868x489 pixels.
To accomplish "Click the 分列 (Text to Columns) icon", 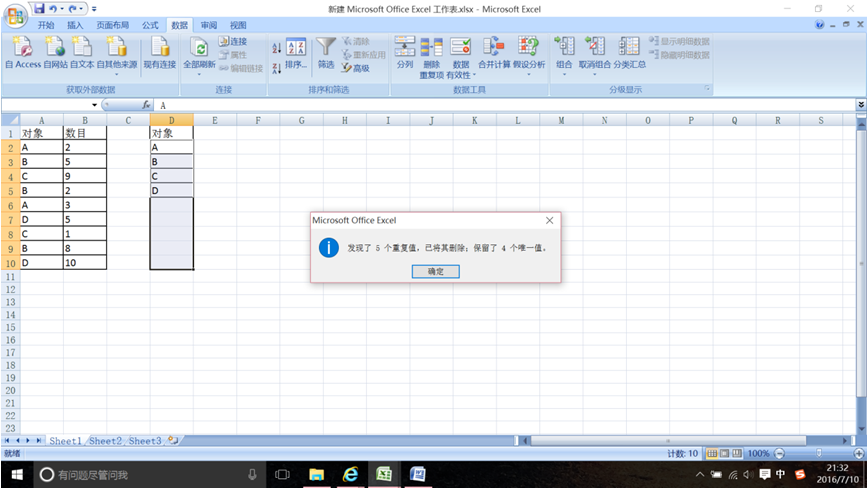I will point(404,52).
